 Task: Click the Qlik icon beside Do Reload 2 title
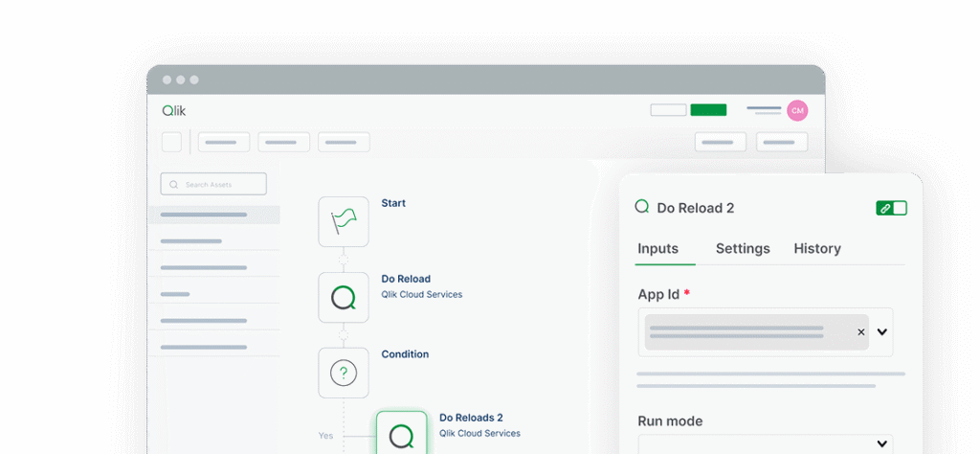coord(642,206)
